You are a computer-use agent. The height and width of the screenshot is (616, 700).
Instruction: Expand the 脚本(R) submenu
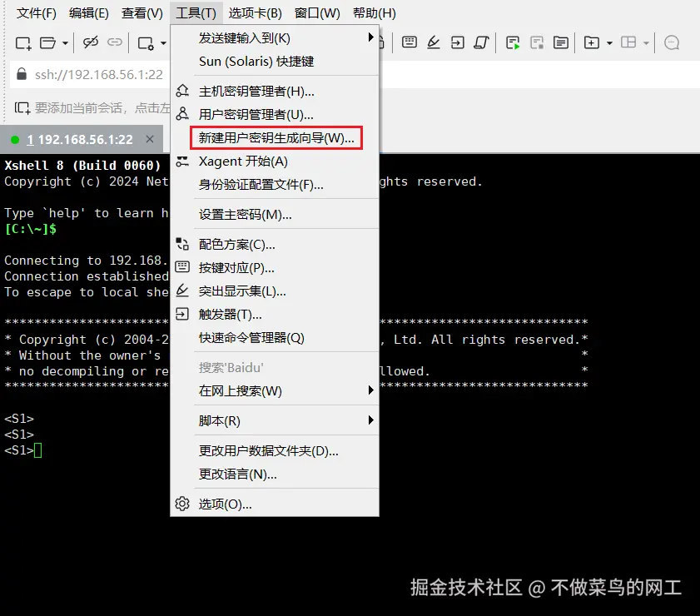coord(275,421)
